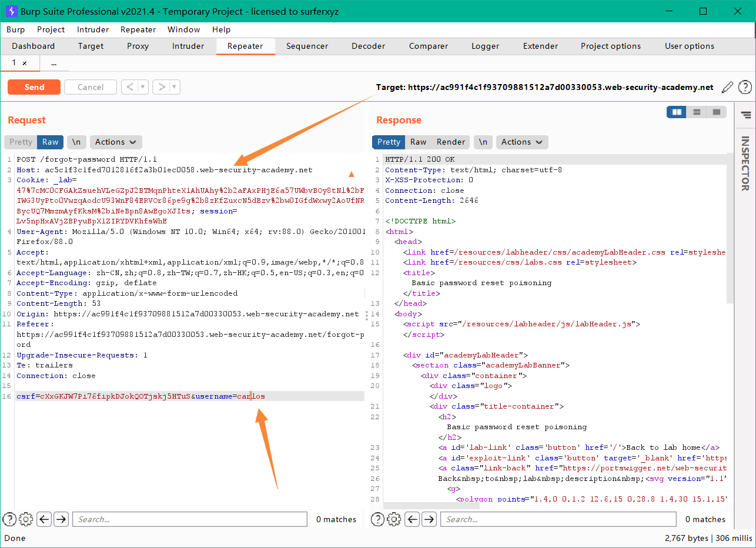Click 'POST /forgot-password HTTP/1.1' request line
756x548 pixels.
[86, 159]
